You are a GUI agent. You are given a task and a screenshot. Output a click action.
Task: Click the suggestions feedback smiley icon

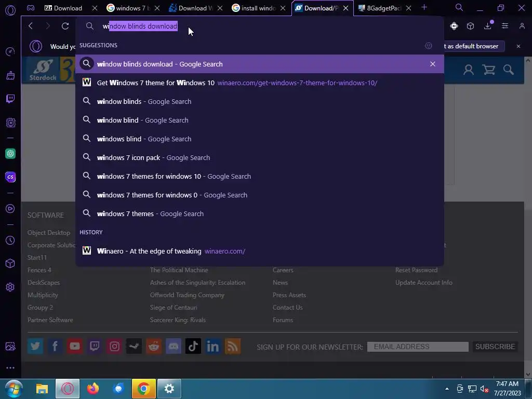(429, 46)
